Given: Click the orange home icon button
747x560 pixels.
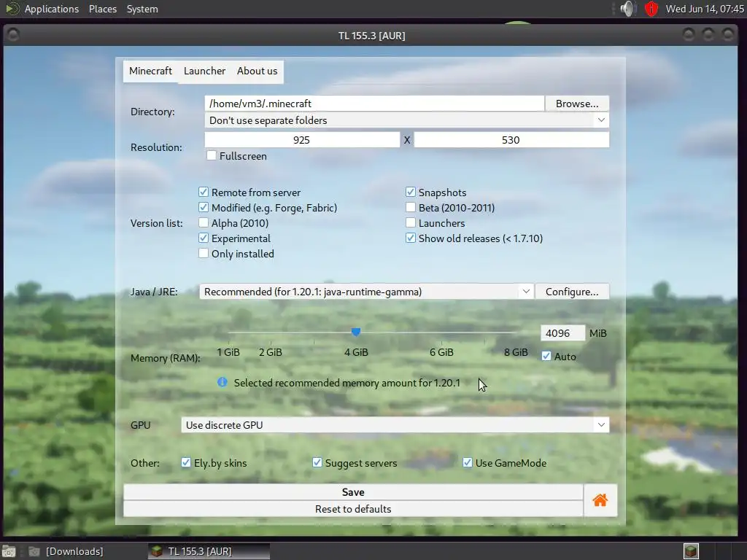Looking at the screenshot, I should point(600,500).
